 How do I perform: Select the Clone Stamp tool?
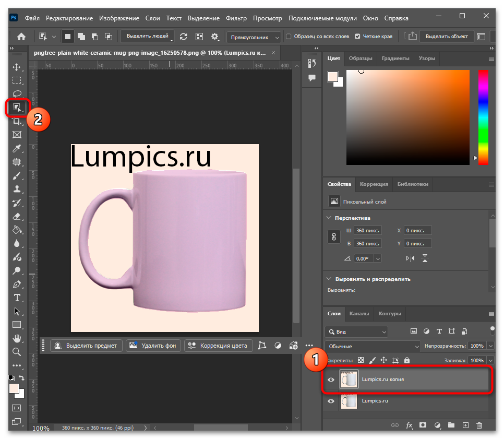[x=17, y=189]
